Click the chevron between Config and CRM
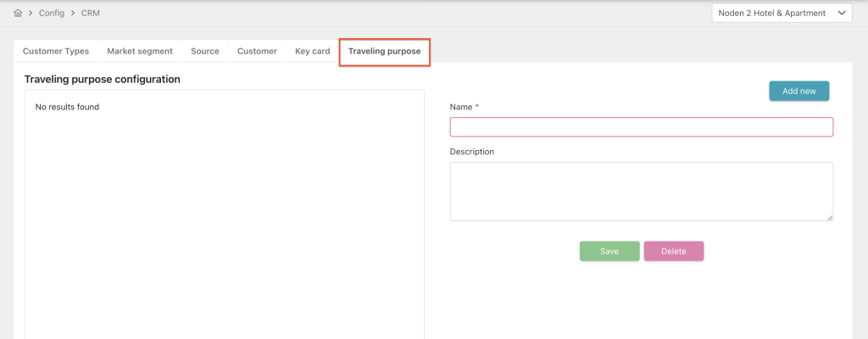Image resolution: width=868 pixels, height=339 pixels. [72, 14]
